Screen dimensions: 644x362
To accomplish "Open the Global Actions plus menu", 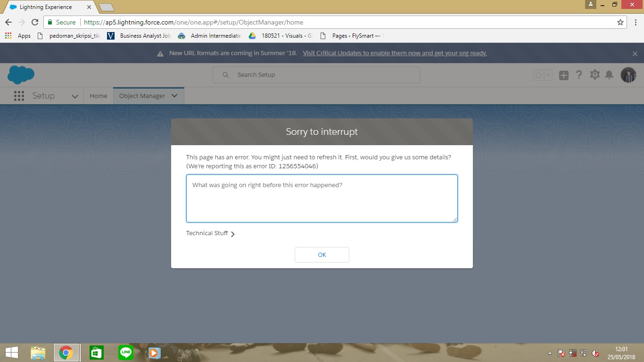I will pos(564,75).
